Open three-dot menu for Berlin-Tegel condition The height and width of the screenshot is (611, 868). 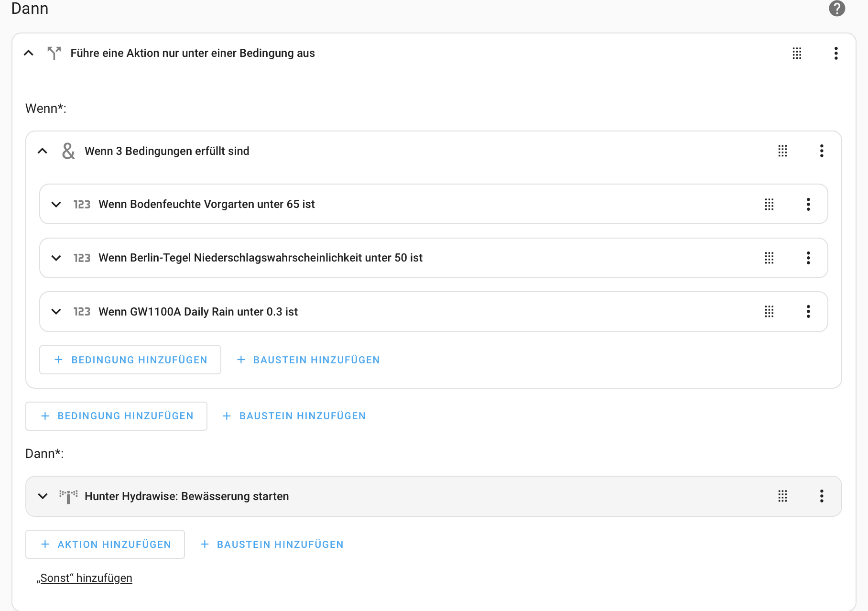[x=808, y=258]
